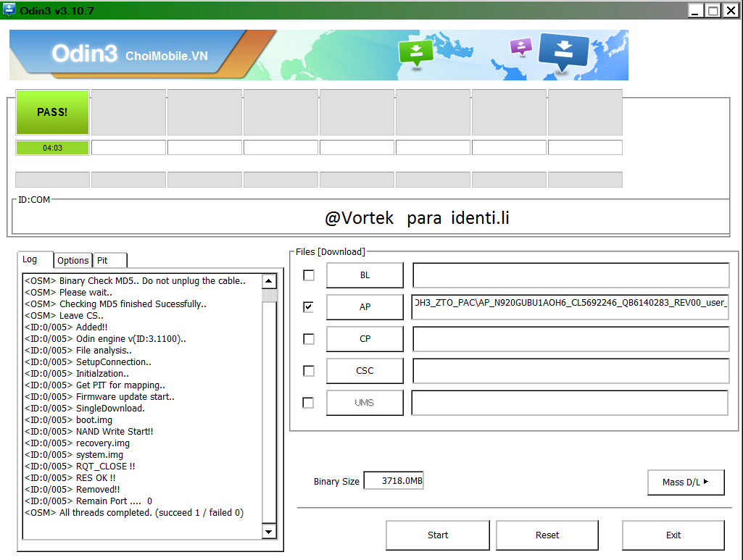Viewport: 743px width, 560px height.
Task: Click the purple download icon in banner
Action: [521, 47]
